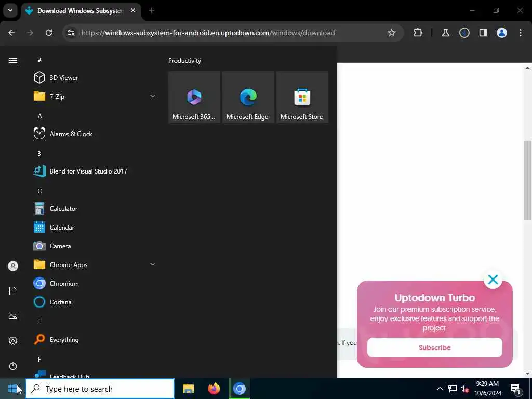
Task: Click the Productivity group heading
Action: tap(184, 61)
